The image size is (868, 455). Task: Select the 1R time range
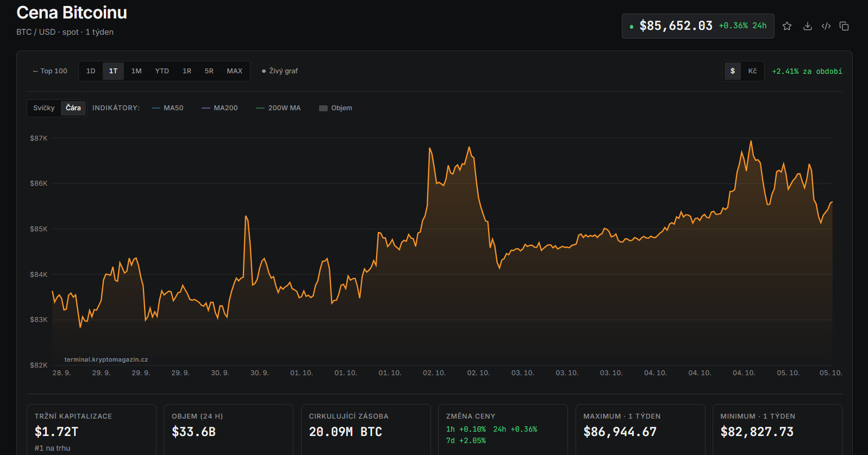point(187,71)
